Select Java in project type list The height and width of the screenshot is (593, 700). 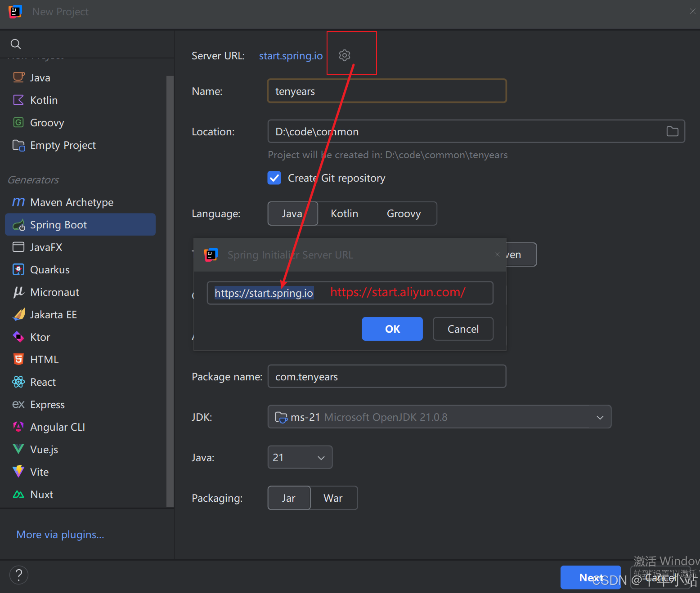click(80, 77)
